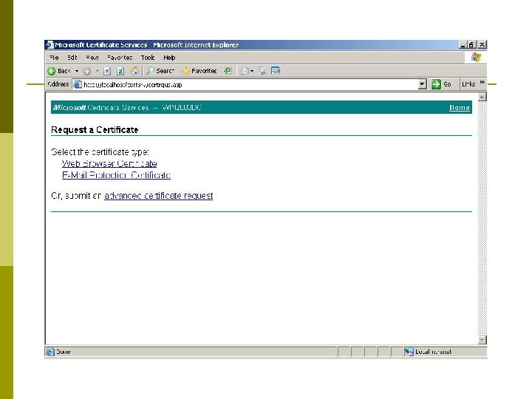The width and height of the screenshot is (532, 399).
Task: Follow the advanced certificate request link
Action: click(x=158, y=196)
